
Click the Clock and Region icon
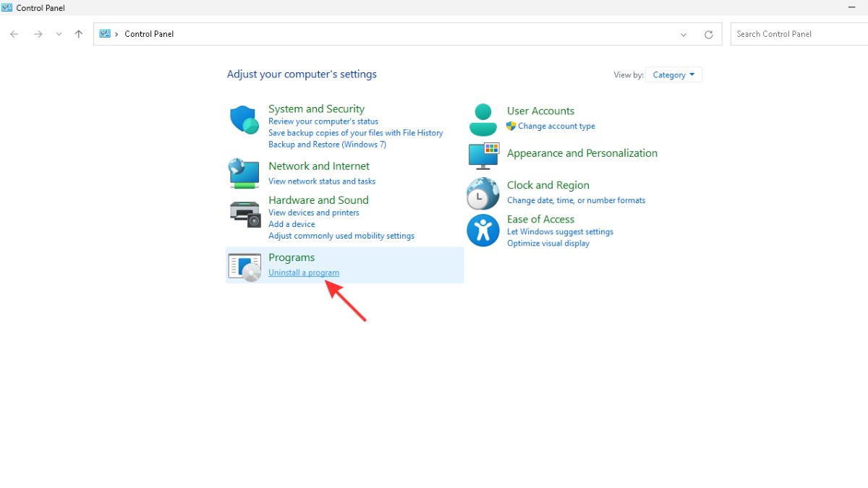(483, 194)
